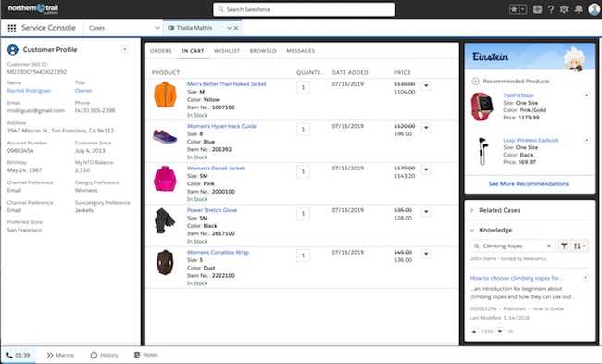
Task: Click the black glove product thumbnail
Action: pos(165,220)
